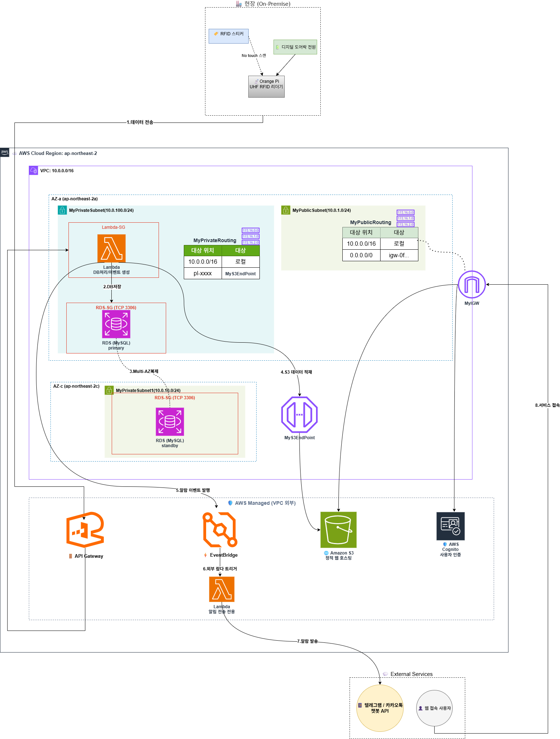This screenshot has height=739, width=560.
Task: Click the AWS Cognito icon
Action: tap(450, 526)
